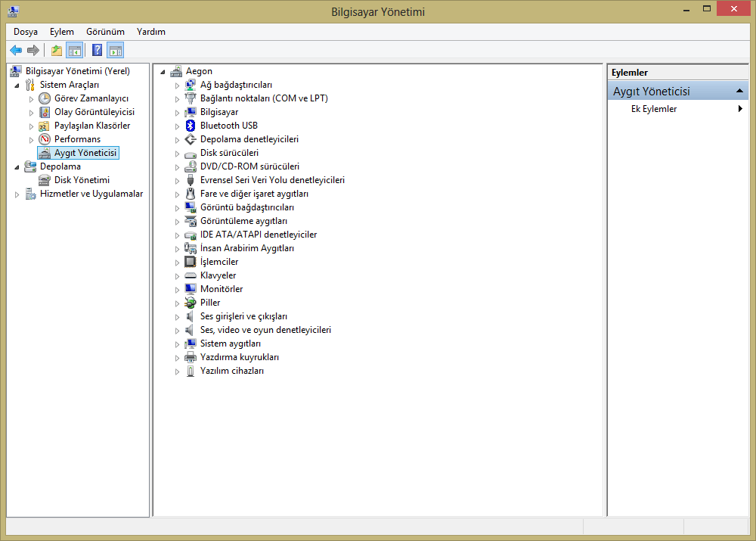Select the Depolama label
This screenshot has width=756, height=541.
[x=60, y=166]
